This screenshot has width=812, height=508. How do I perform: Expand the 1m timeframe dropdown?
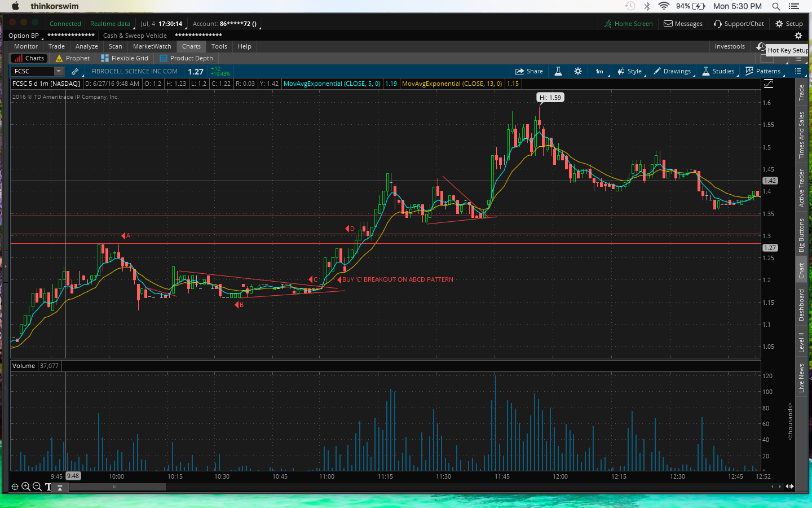pos(599,71)
